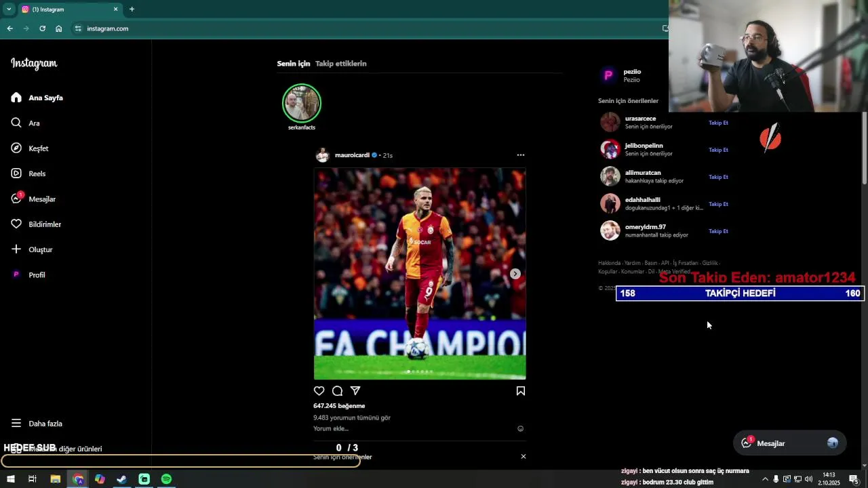Viewport: 868px width, 488px height.
Task: Follow jelibonpelinn with Takip Et
Action: 718,150
